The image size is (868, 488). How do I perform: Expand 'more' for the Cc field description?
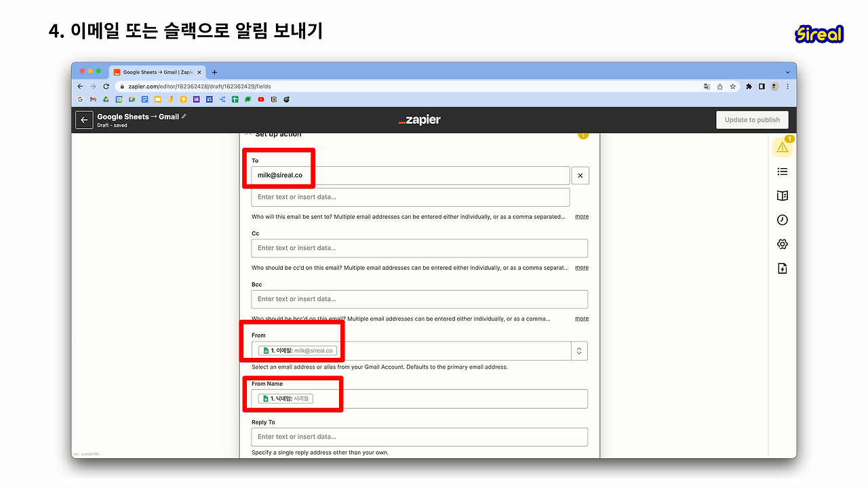(x=582, y=268)
